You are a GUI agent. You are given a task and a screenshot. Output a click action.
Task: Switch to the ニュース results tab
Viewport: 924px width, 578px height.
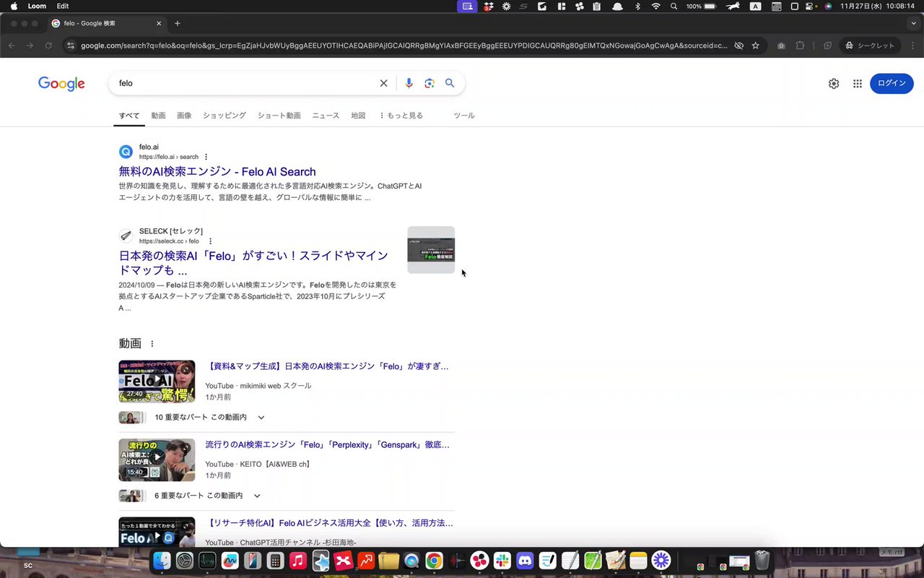click(326, 116)
